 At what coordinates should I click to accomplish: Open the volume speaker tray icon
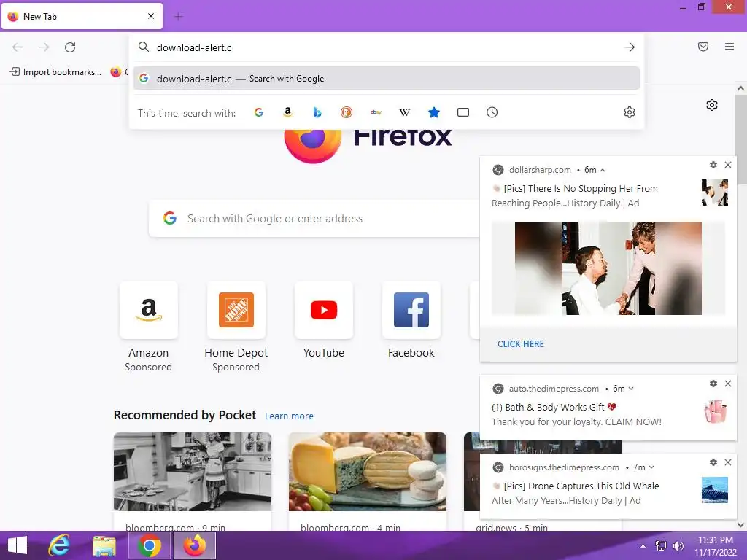click(678, 546)
